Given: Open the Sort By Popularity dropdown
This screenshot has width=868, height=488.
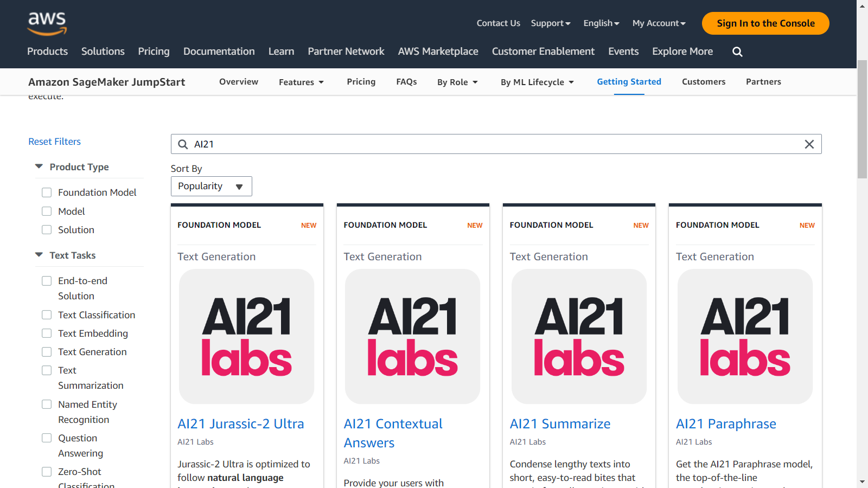Looking at the screenshot, I should point(211,187).
